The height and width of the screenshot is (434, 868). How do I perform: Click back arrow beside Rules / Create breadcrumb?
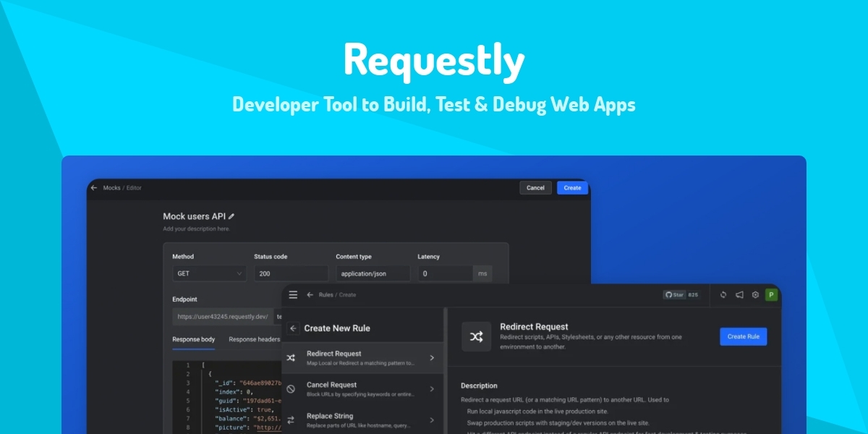tap(310, 294)
